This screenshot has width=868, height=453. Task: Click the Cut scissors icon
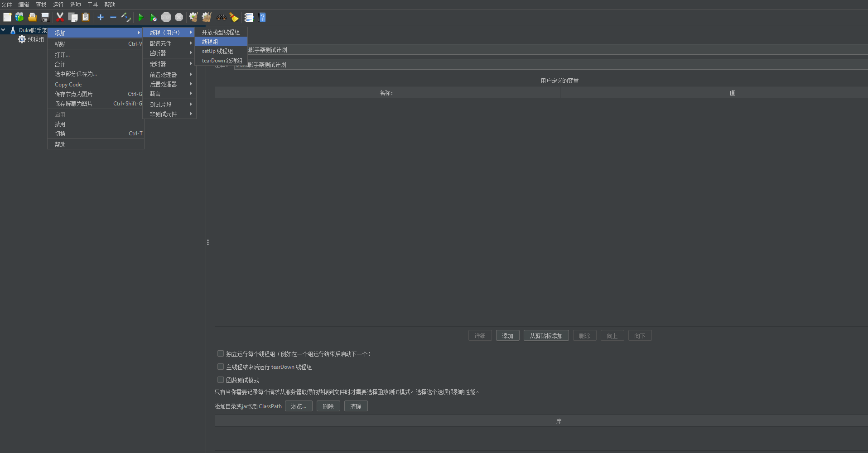tap(60, 17)
